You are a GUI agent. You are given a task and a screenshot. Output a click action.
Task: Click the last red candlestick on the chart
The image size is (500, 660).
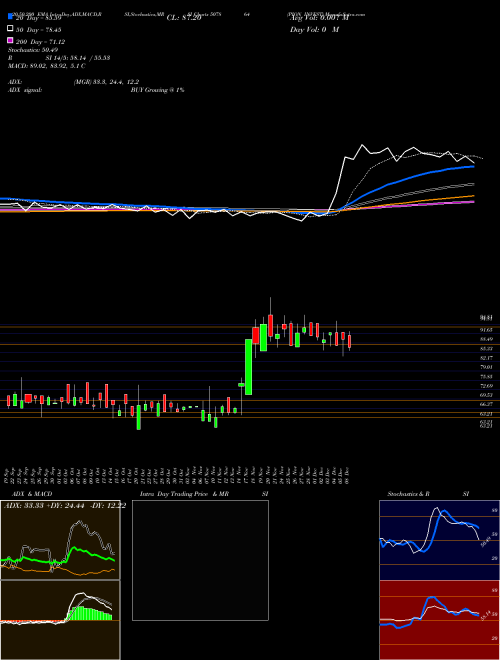(x=349, y=341)
